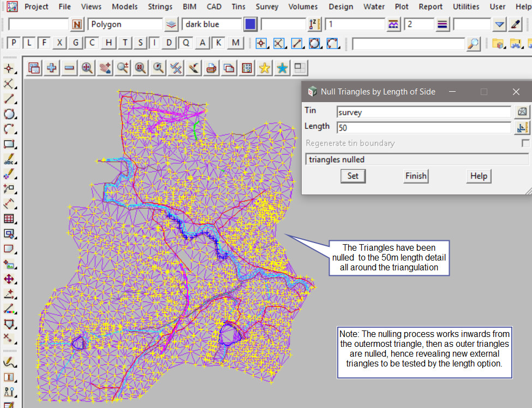Toggle the P snap button

(14, 43)
